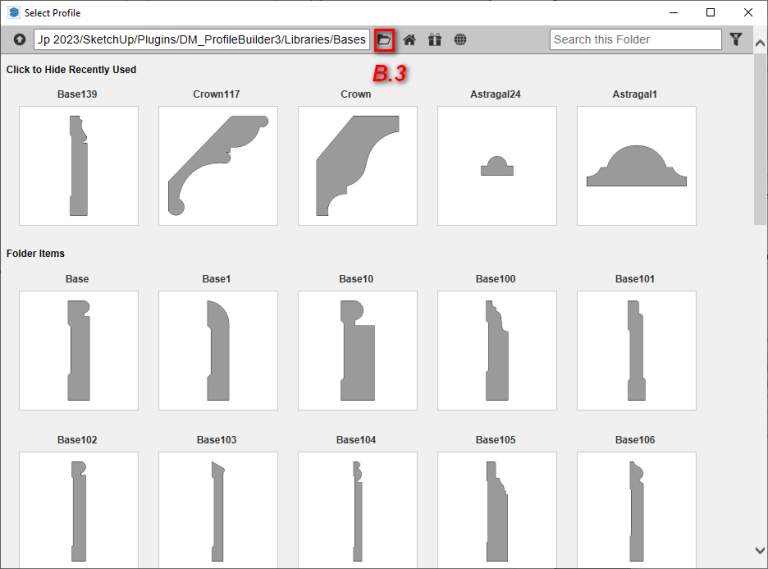Select the Astragal1 recent profile
This screenshot has height=569, width=768.
coord(637,166)
